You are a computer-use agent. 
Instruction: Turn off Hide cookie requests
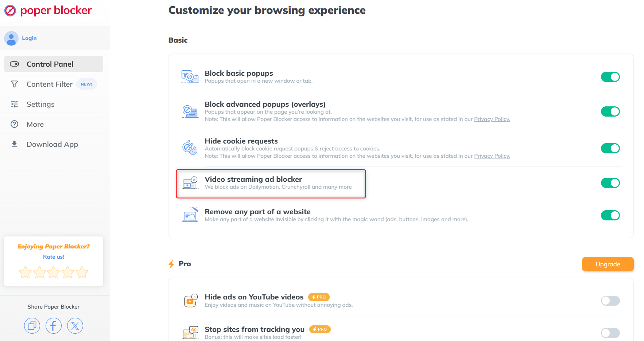click(610, 148)
